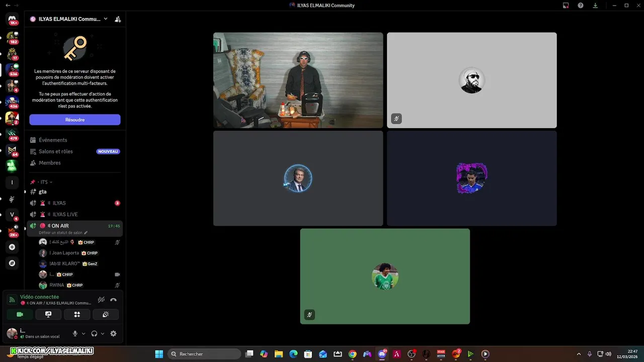Open Windows Start menu
Viewport: 644px width, 362px height.
click(159, 354)
